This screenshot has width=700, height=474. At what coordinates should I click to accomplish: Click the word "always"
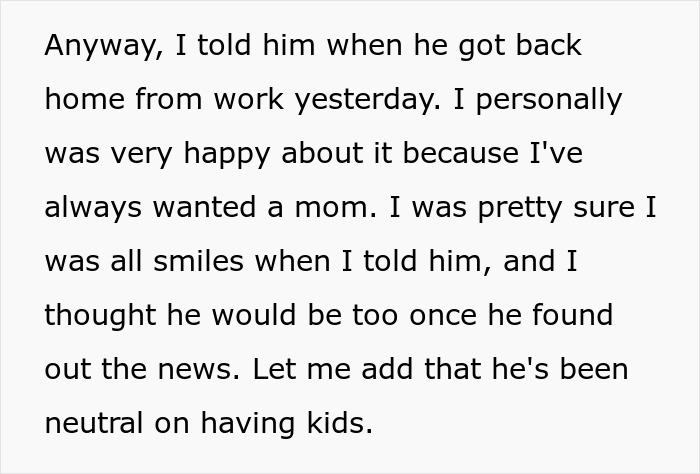coord(93,208)
